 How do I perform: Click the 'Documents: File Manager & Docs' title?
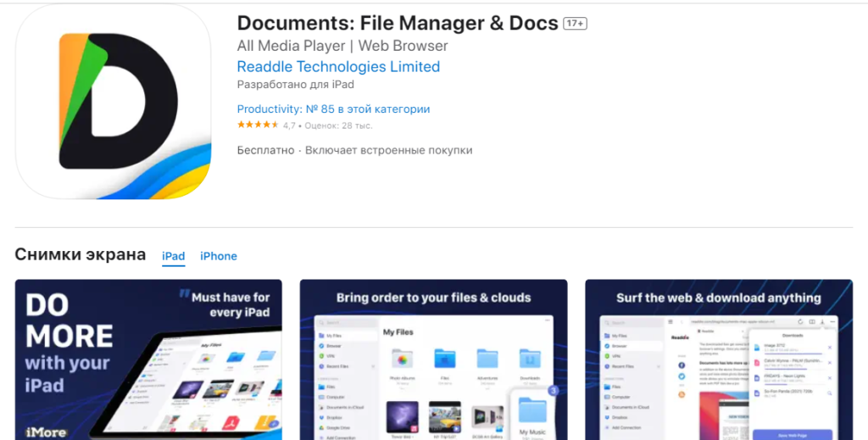pyautogui.click(x=398, y=23)
